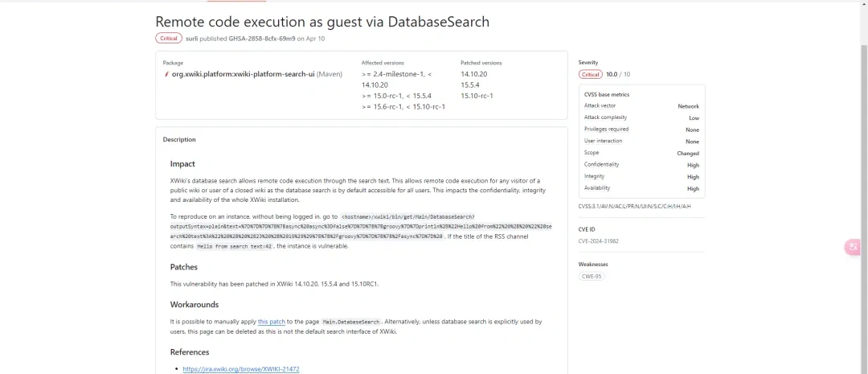Click the pink translate floating icon

tap(853, 247)
